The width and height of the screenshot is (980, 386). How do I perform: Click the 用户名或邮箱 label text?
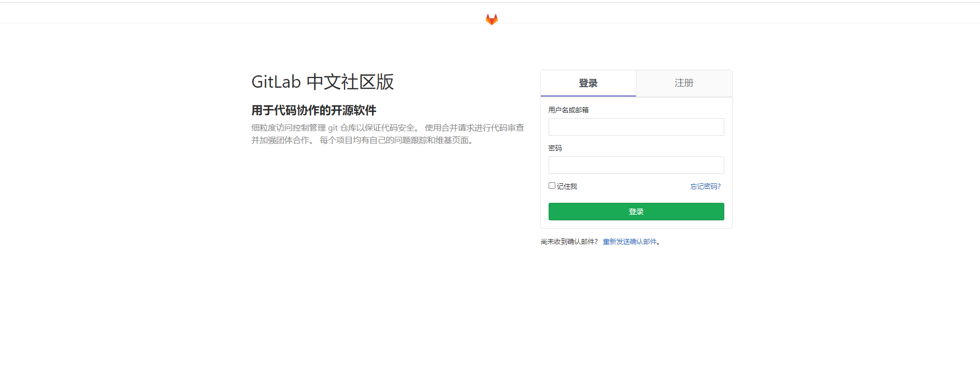click(568, 110)
